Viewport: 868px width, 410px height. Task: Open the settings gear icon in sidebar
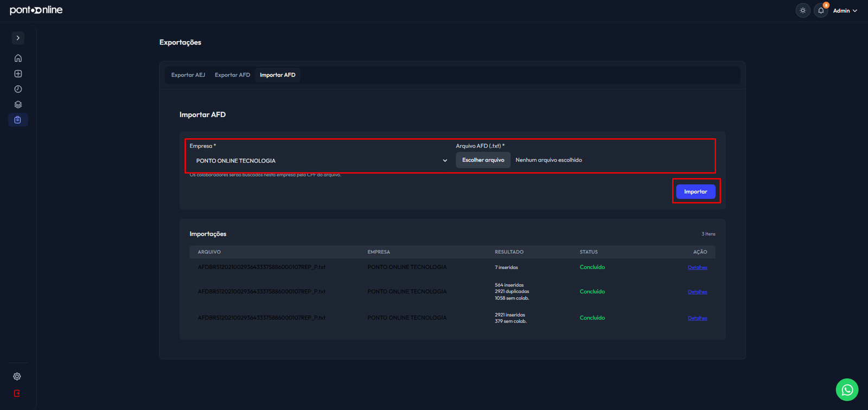pyautogui.click(x=17, y=376)
